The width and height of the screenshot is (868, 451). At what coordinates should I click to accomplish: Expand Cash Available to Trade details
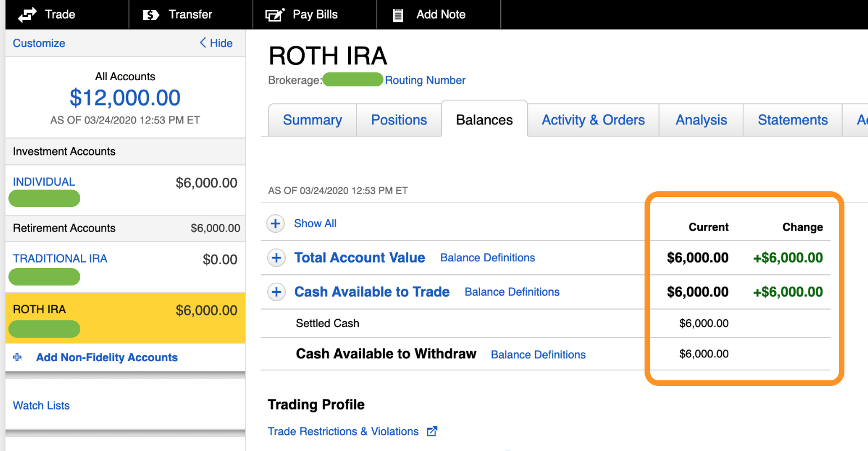pos(276,292)
